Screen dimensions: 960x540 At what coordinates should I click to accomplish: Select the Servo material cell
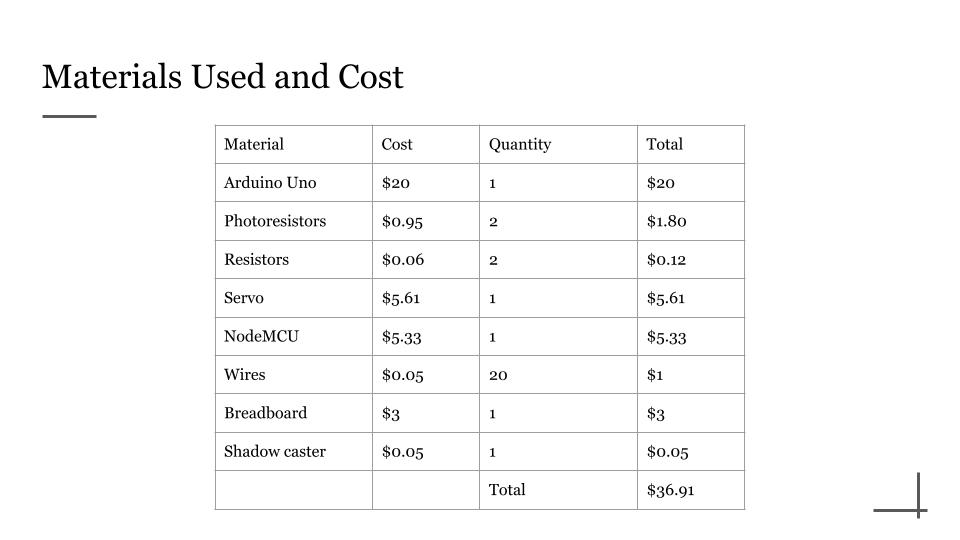pyautogui.click(x=294, y=298)
